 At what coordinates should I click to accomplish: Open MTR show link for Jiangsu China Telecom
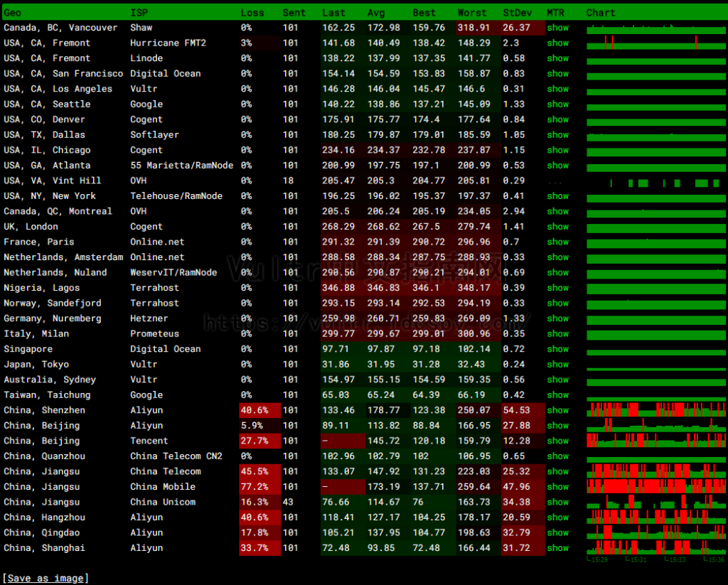(557, 472)
